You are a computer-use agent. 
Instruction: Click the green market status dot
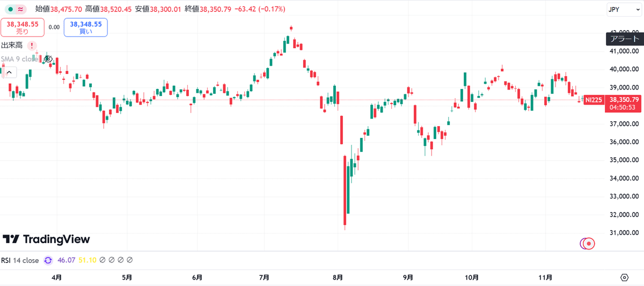[x=10, y=9]
